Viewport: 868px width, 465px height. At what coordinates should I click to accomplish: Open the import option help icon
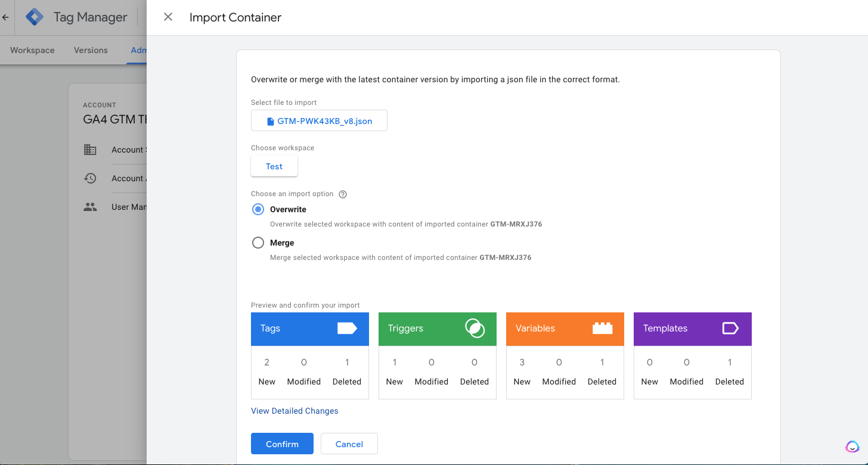(343, 194)
